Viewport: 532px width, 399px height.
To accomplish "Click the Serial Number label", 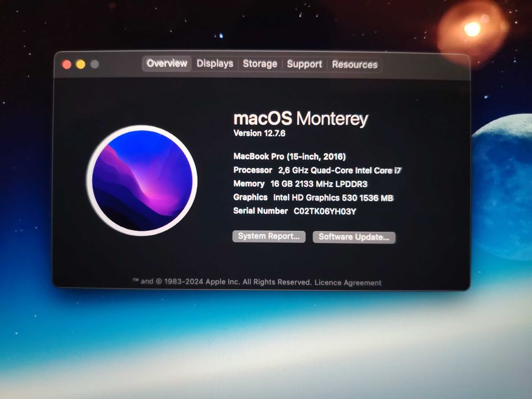I will click(261, 211).
